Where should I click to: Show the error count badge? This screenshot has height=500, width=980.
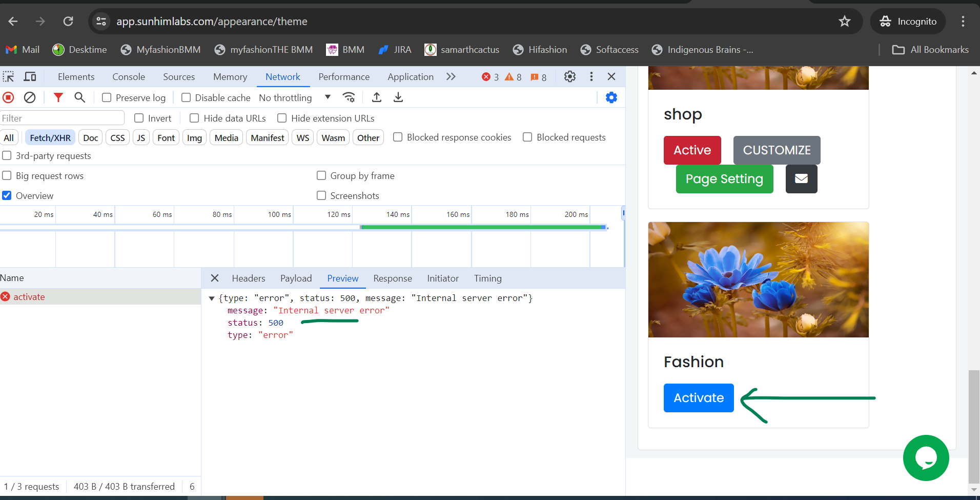click(x=491, y=77)
